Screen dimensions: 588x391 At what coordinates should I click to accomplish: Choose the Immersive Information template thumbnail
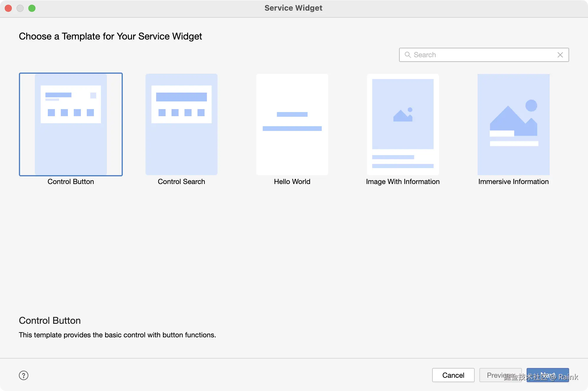coord(513,124)
